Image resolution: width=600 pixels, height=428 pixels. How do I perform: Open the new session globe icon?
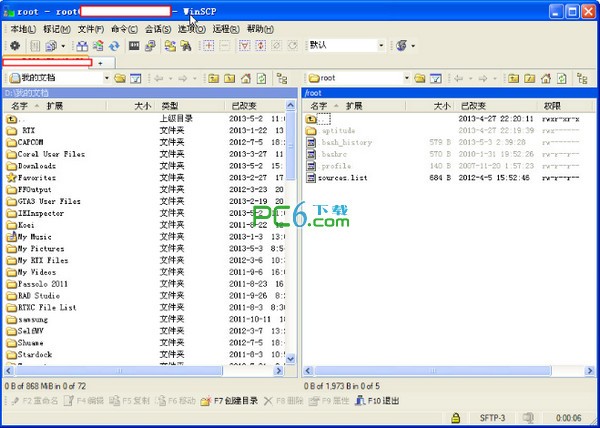[401, 46]
